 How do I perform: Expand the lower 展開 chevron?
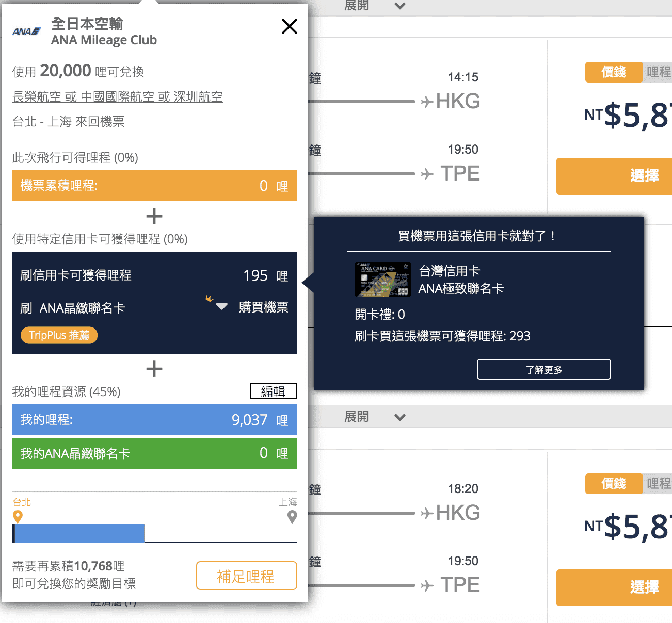400,417
